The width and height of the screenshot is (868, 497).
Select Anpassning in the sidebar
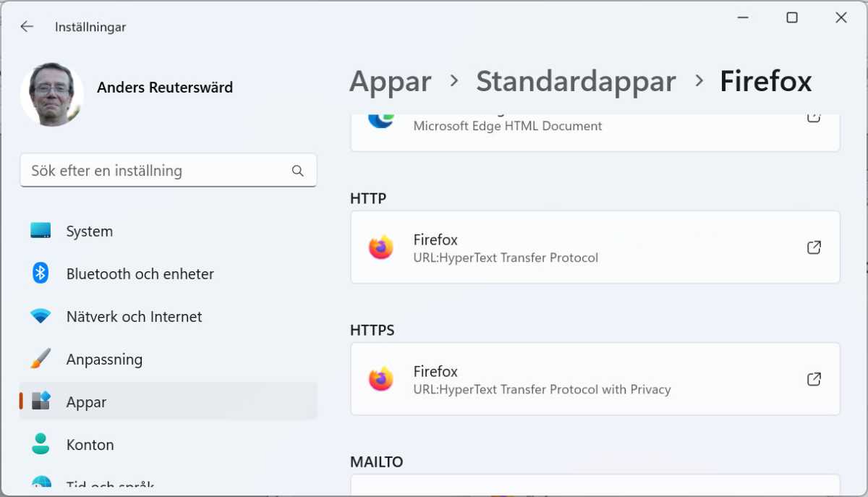pos(104,360)
